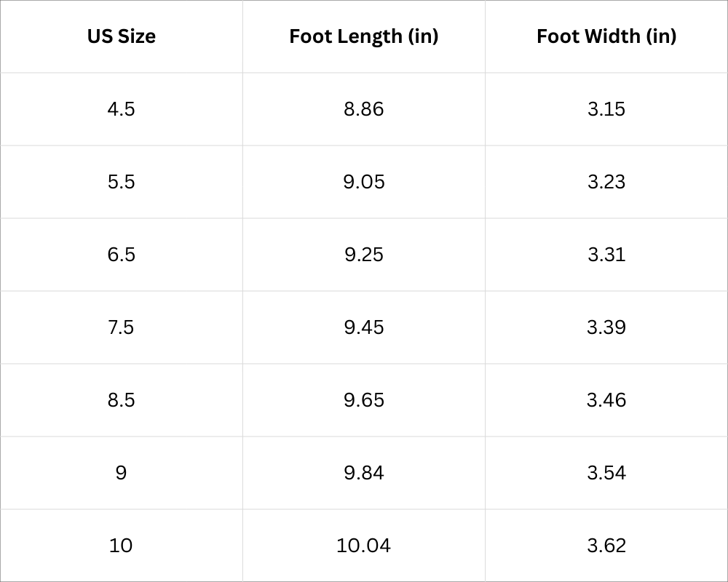
Task: Click the 9.25 foot length cell
Action: click(363, 255)
